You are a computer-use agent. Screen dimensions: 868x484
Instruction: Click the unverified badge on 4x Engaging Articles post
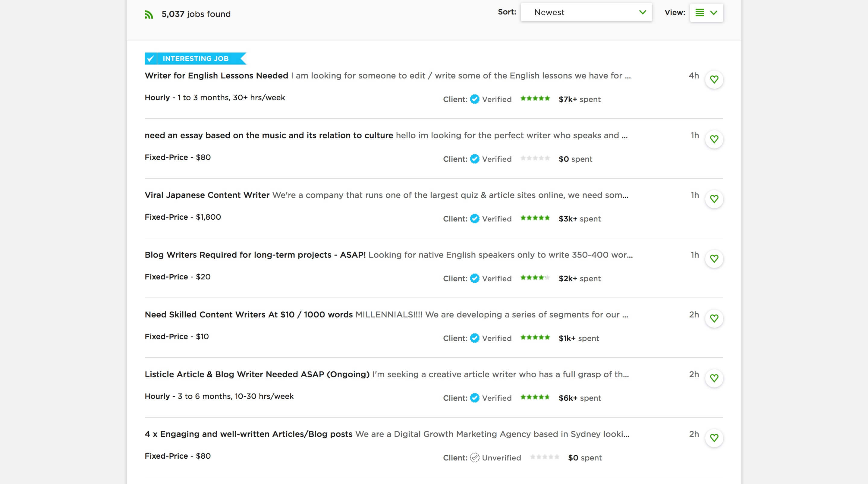click(474, 457)
